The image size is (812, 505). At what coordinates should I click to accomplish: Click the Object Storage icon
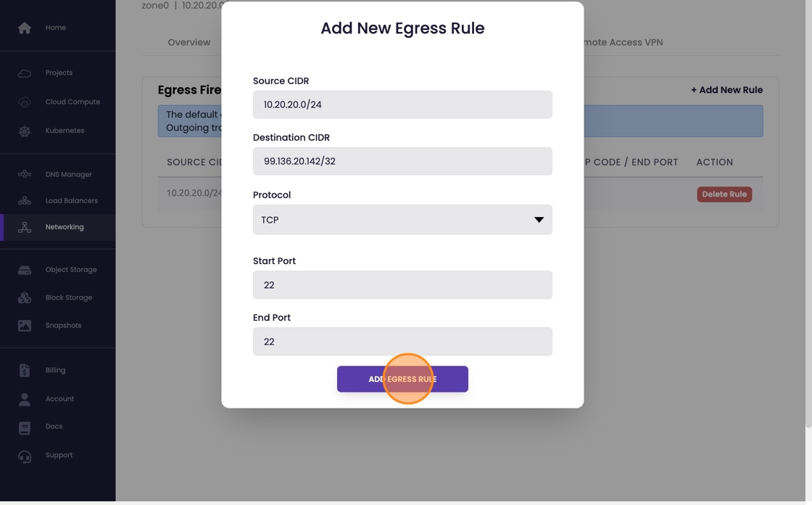pos(25,270)
